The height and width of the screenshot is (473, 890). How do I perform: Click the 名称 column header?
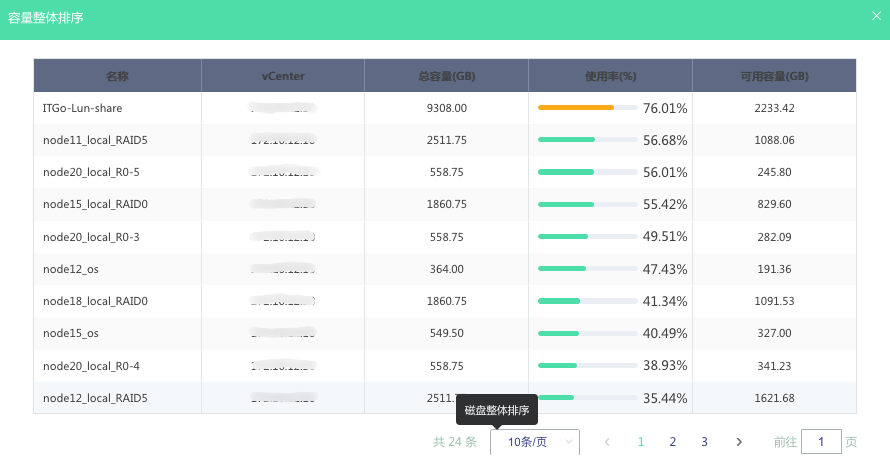click(x=117, y=76)
